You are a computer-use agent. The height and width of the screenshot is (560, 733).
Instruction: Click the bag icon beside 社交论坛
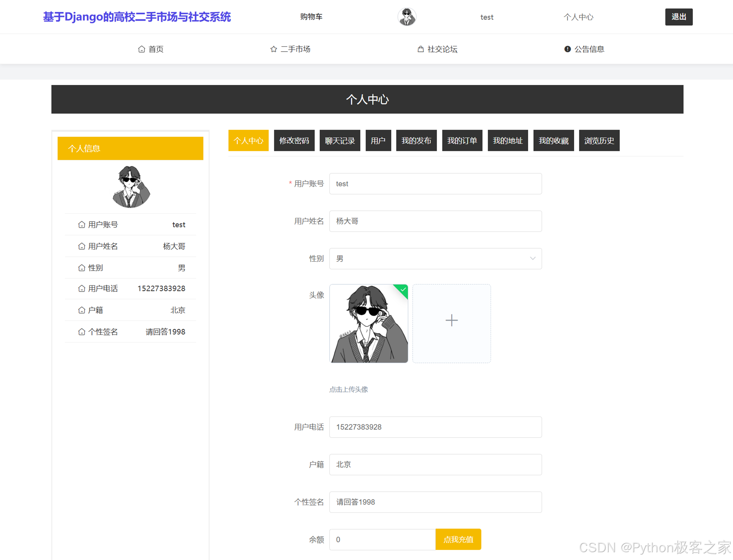click(x=421, y=49)
